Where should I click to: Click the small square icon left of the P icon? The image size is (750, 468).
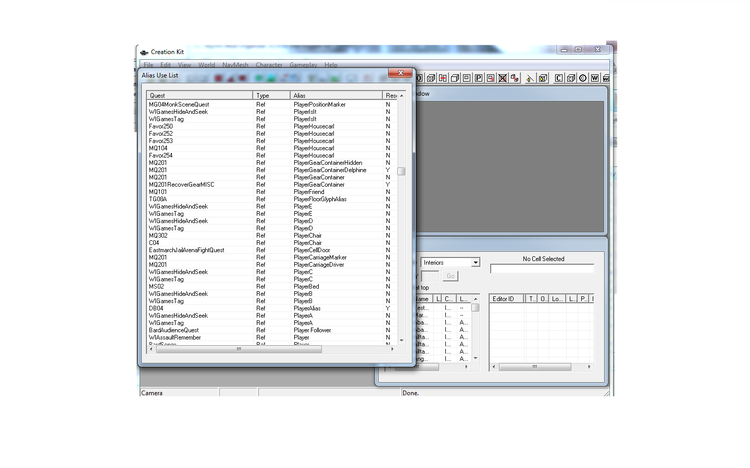tap(467, 78)
